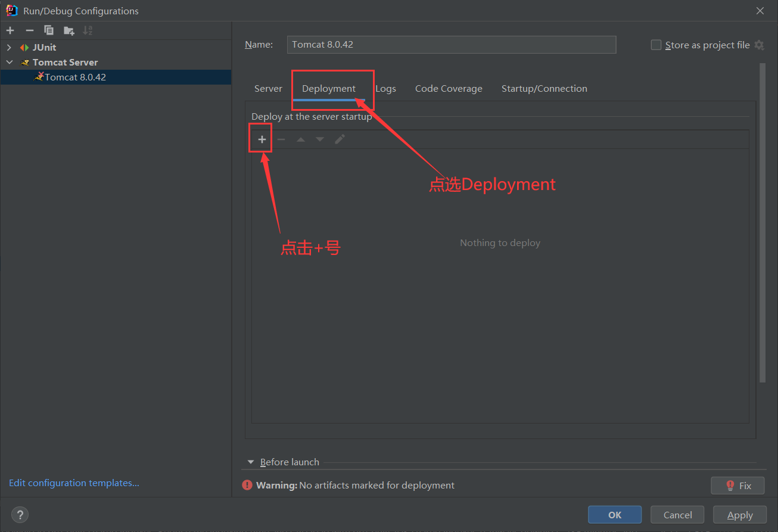Click the 'Nothing to deploy' text
Viewport: 778px width, 532px height.
coord(500,243)
